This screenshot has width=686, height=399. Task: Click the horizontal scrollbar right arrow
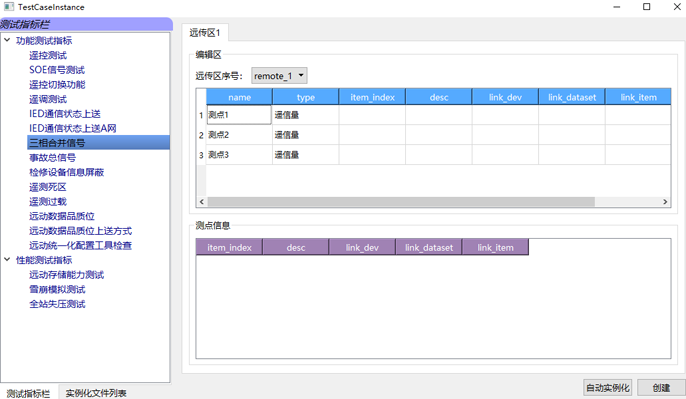[x=665, y=202]
